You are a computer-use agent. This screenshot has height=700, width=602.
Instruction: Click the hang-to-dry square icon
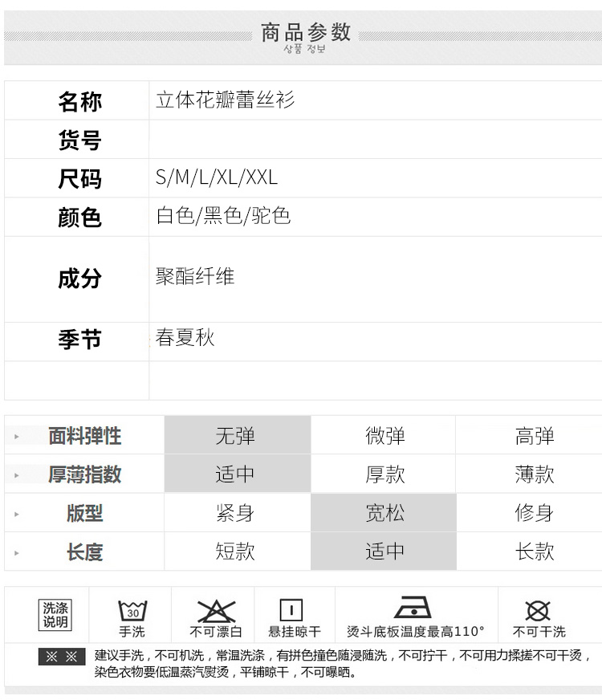291,610
